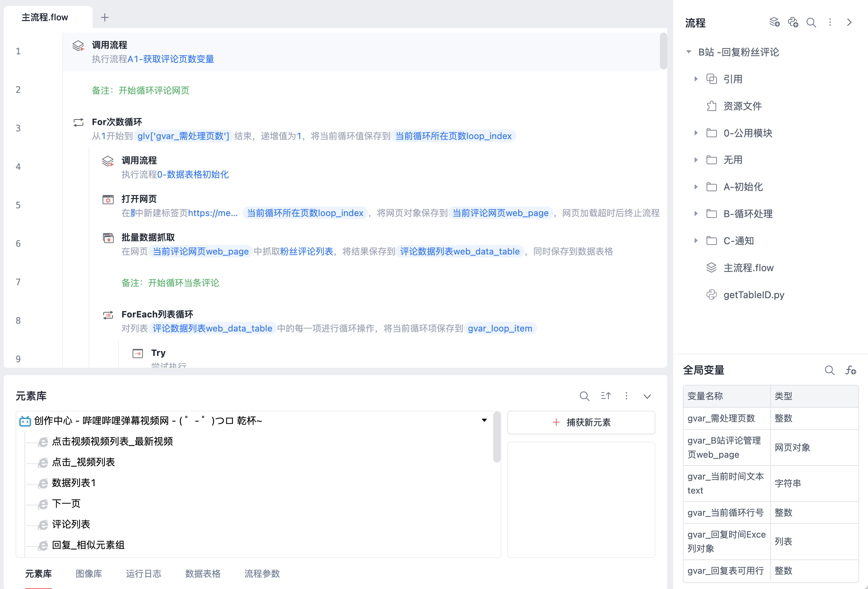Click the add new flow icon in the flow panel header
Screen dimensions: 868x589
pos(774,23)
